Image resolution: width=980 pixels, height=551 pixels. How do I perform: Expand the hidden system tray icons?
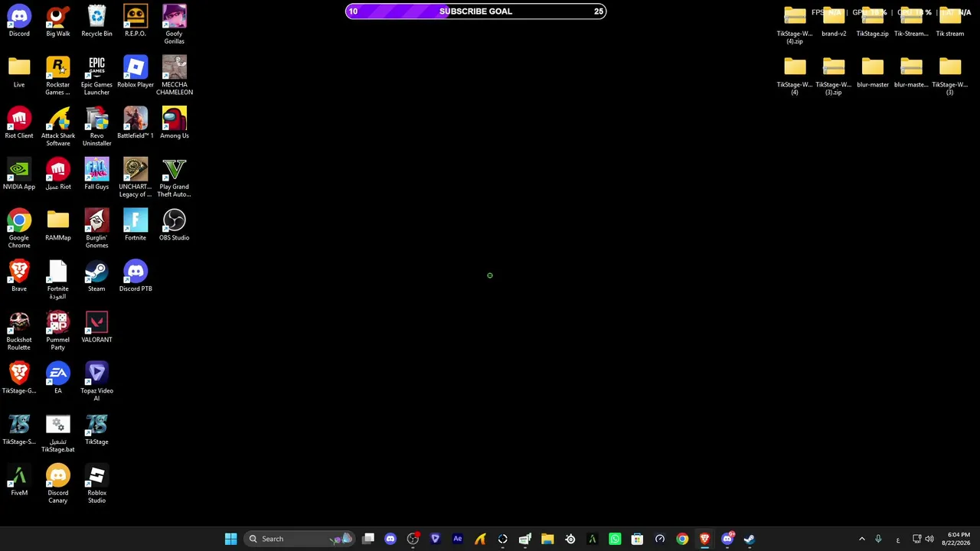click(x=862, y=539)
